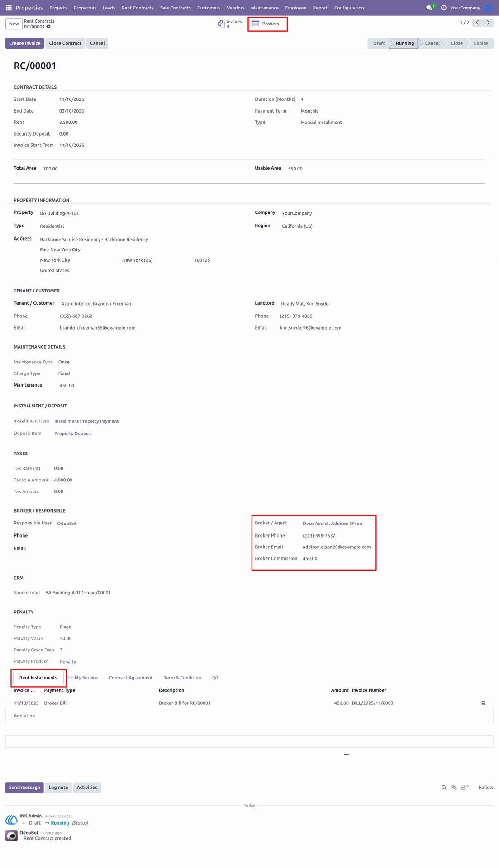
Task: Click the Create Invoice button
Action: coord(25,43)
